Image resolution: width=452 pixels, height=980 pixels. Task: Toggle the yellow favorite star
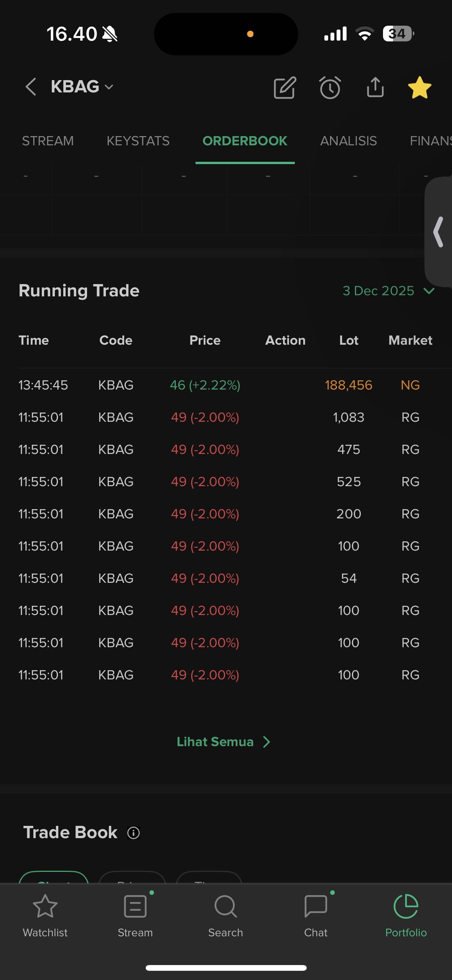419,87
